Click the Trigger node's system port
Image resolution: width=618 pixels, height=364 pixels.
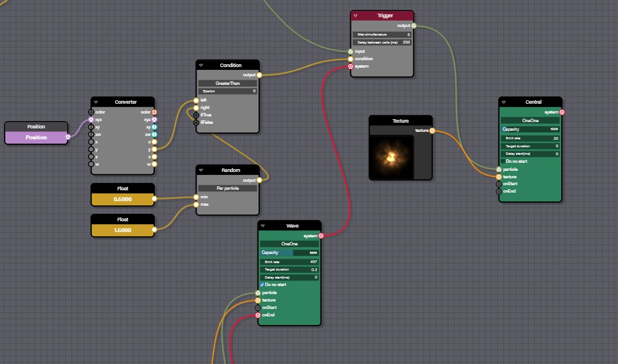pos(350,66)
